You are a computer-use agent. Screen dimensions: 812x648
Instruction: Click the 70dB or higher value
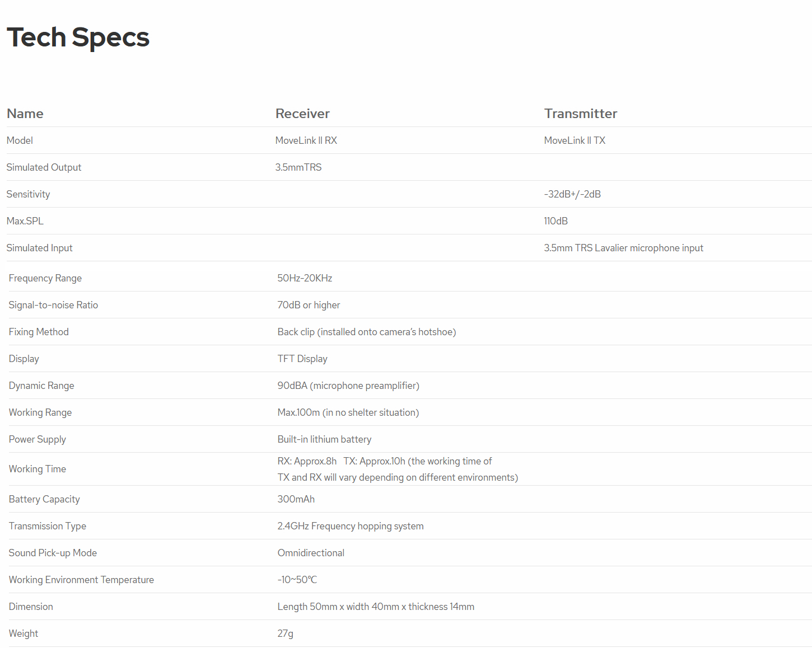point(309,305)
